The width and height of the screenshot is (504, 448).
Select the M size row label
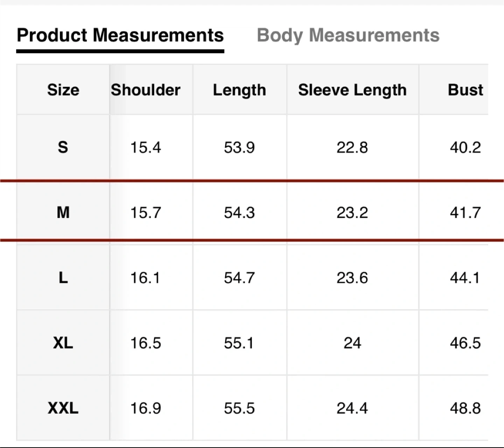pyautogui.click(x=63, y=212)
